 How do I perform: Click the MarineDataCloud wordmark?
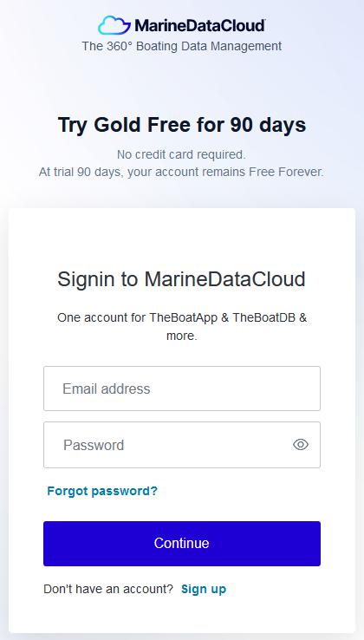(x=200, y=26)
